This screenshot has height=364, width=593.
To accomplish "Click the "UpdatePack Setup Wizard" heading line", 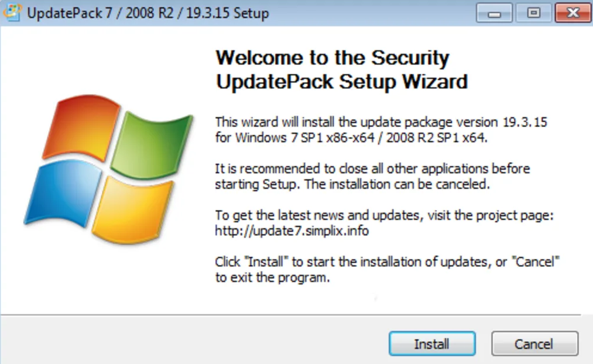I will [x=341, y=81].
